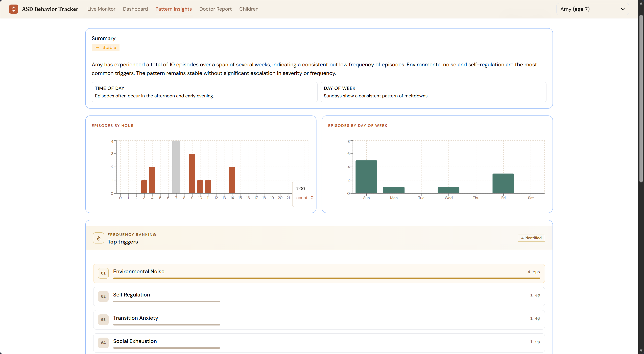Click the Environmental Noise frequency progress bar
This screenshot has height=354, width=644.
pyautogui.click(x=326, y=278)
